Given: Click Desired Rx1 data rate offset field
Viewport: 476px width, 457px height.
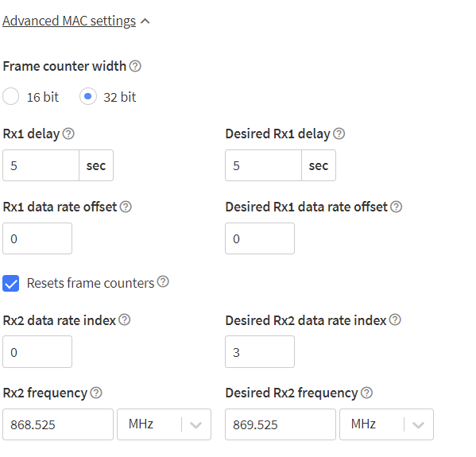Looking at the screenshot, I should pos(260,238).
